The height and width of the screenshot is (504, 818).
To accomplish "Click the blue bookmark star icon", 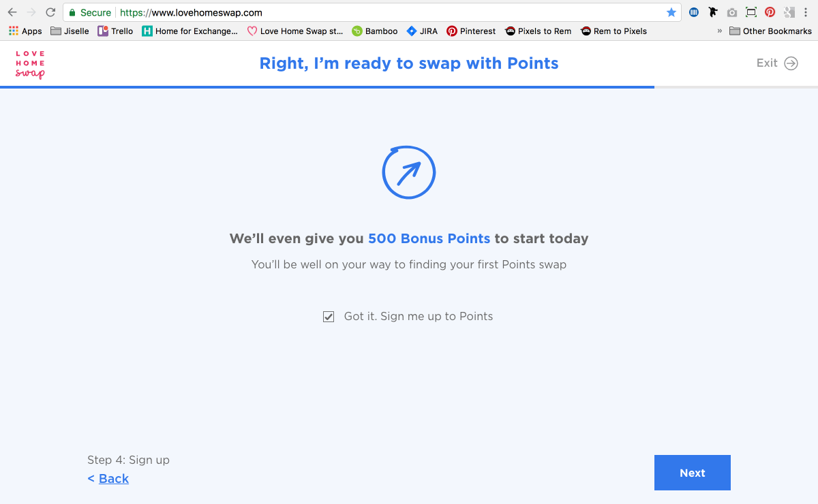I will tap(671, 12).
